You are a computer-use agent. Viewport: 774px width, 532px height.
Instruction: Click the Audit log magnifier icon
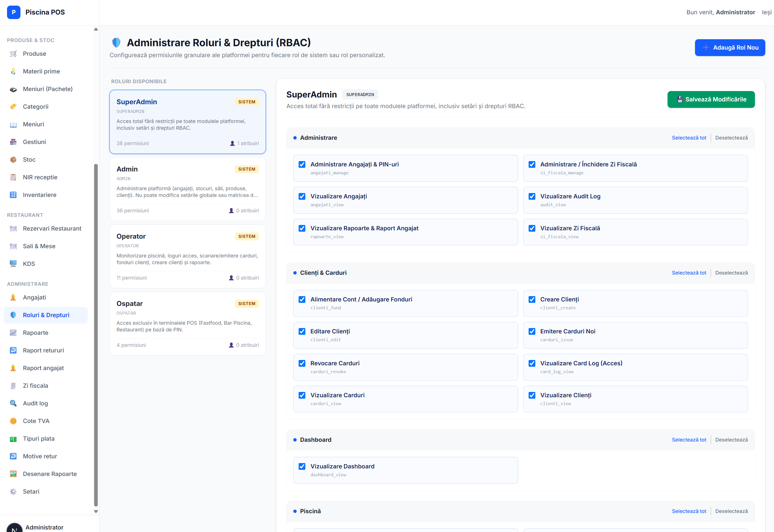pos(13,404)
